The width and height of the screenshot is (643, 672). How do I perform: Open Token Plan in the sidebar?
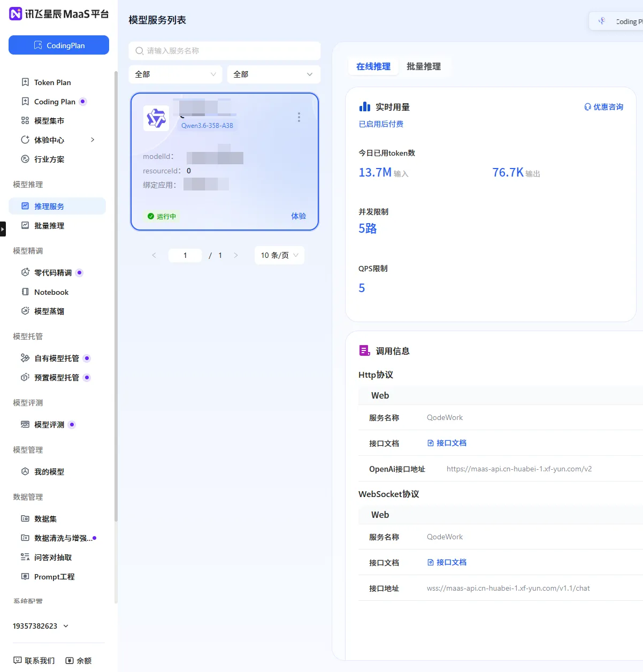pos(52,82)
